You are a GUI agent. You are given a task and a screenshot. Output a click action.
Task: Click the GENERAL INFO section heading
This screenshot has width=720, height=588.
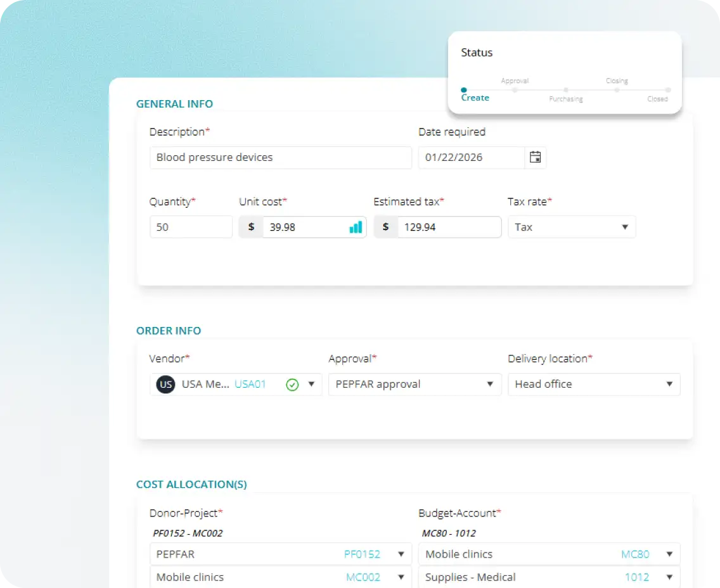coord(174,104)
